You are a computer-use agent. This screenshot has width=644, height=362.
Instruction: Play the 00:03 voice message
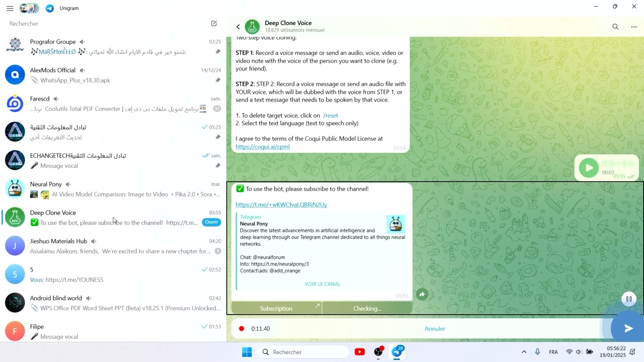coord(589,168)
